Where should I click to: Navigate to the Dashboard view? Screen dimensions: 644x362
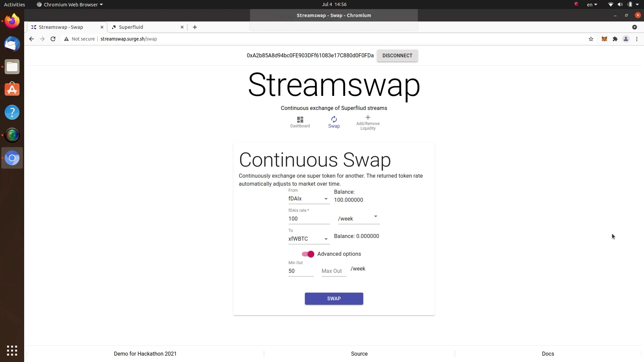[x=300, y=122]
